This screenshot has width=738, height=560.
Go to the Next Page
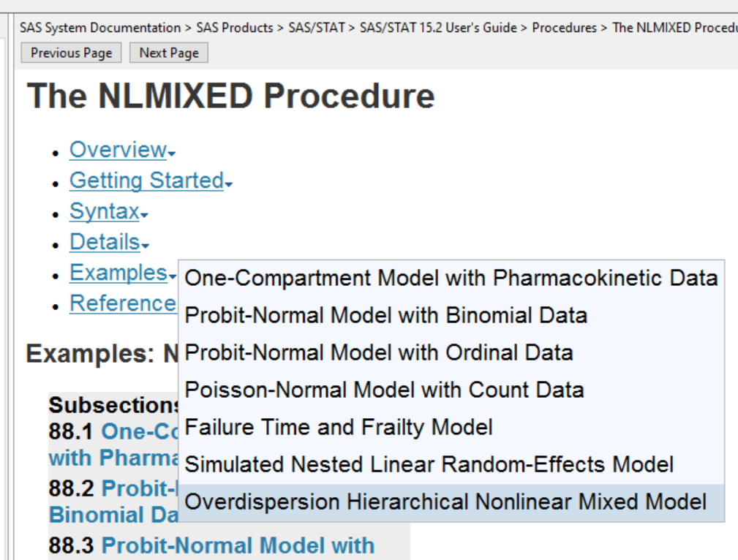point(167,53)
